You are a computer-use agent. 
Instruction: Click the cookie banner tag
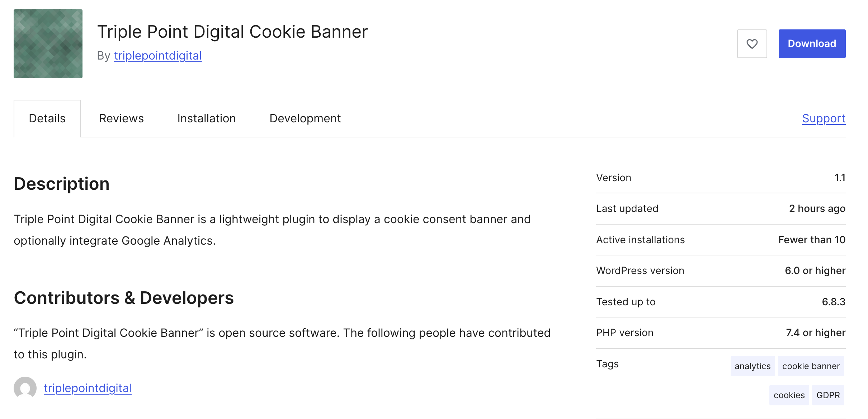pos(811,366)
